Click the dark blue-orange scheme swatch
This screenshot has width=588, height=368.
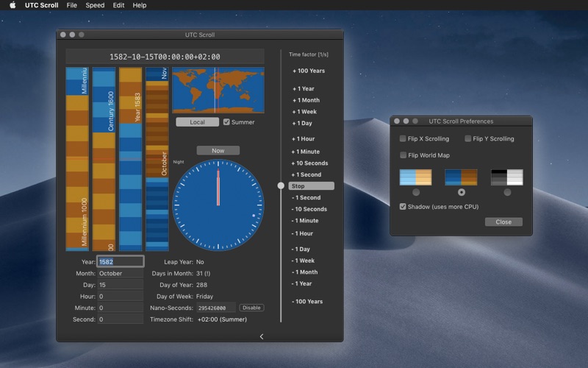462,177
